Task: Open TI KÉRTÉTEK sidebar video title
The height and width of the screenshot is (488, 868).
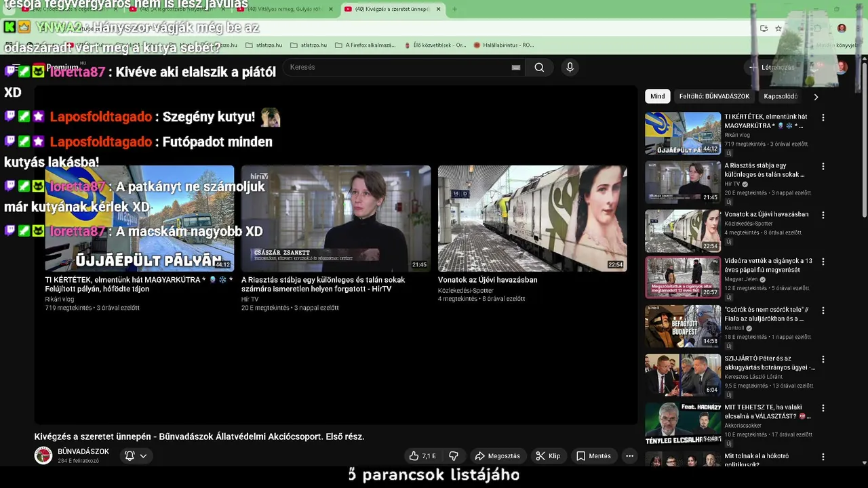Action: pos(766,121)
